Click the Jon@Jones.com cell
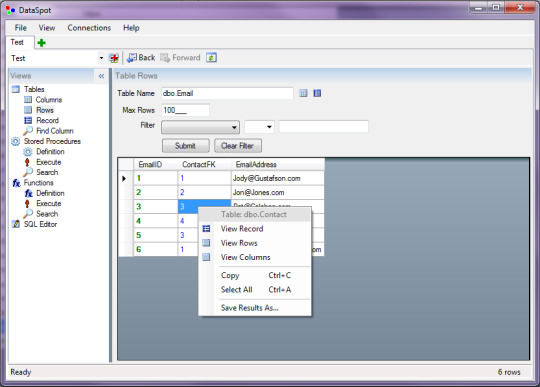The width and height of the screenshot is (540, 387). [278, 192]
